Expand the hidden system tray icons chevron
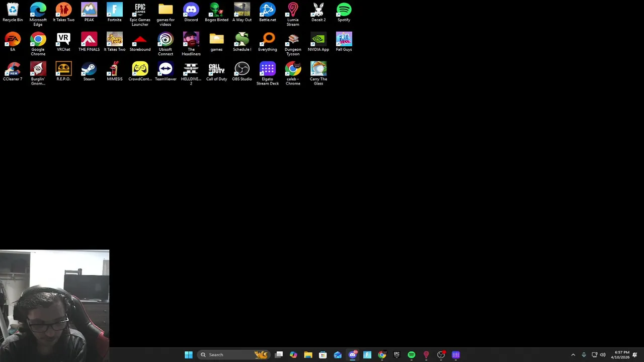Screen dimensions: 644x362 point(573,355)
